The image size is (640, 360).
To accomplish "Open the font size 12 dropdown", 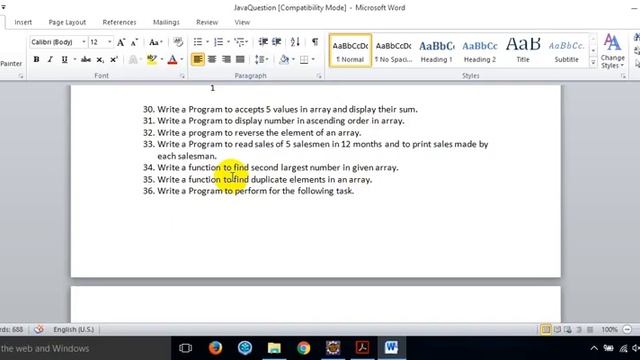I will click(x=109, y=42).
